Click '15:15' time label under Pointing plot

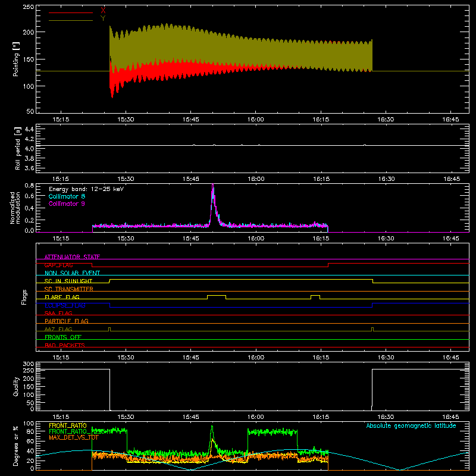tap(61, 120)
